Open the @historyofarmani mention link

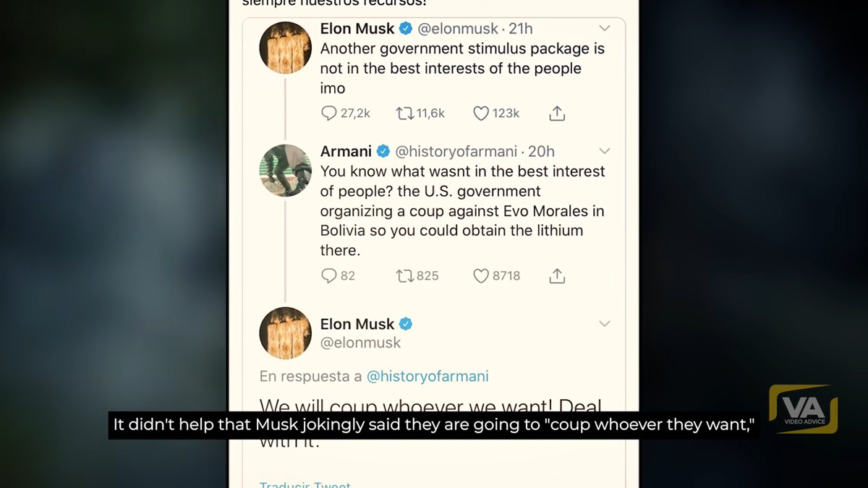[x=427, y=377]
